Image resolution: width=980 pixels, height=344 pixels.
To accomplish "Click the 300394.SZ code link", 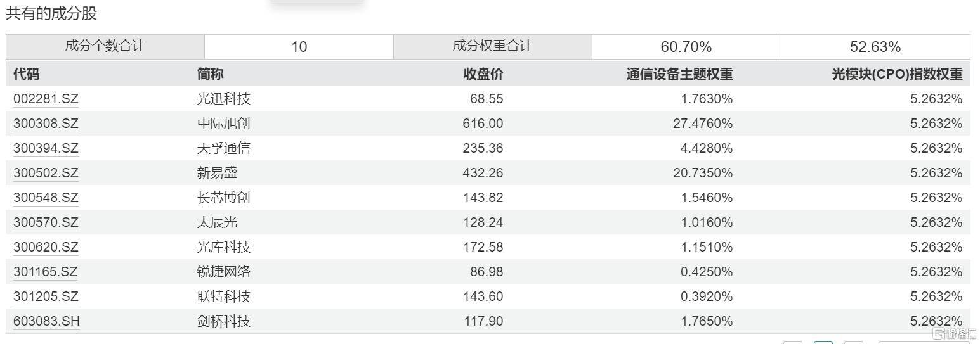I will 46,148.
